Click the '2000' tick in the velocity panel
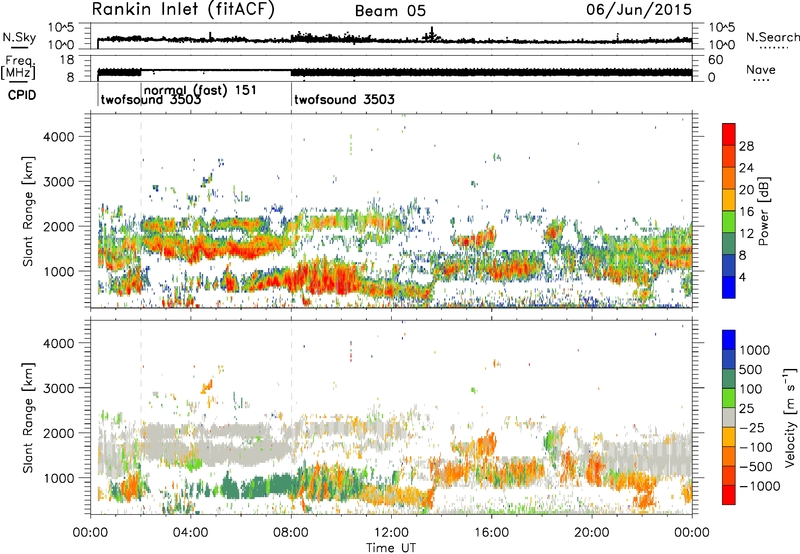 pos(59,433)
